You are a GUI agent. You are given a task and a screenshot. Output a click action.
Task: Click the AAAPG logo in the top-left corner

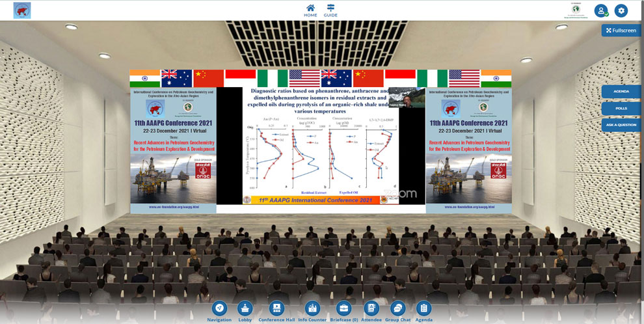click(x=22, y=10)
